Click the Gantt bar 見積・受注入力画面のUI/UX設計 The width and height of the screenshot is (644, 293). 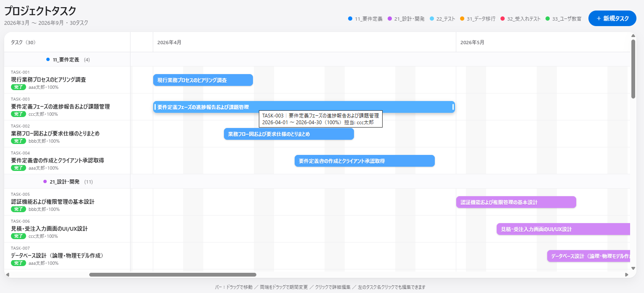click(563, 229)
